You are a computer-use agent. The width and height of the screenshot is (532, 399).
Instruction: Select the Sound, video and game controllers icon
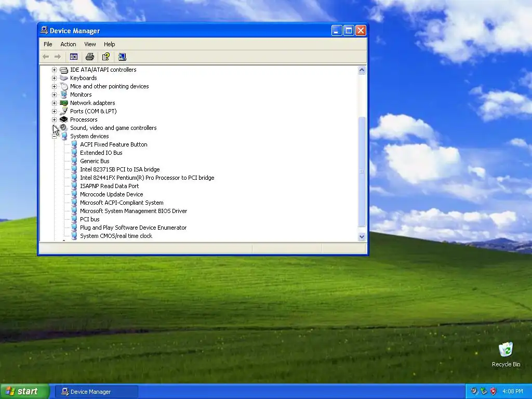(64, 128)
